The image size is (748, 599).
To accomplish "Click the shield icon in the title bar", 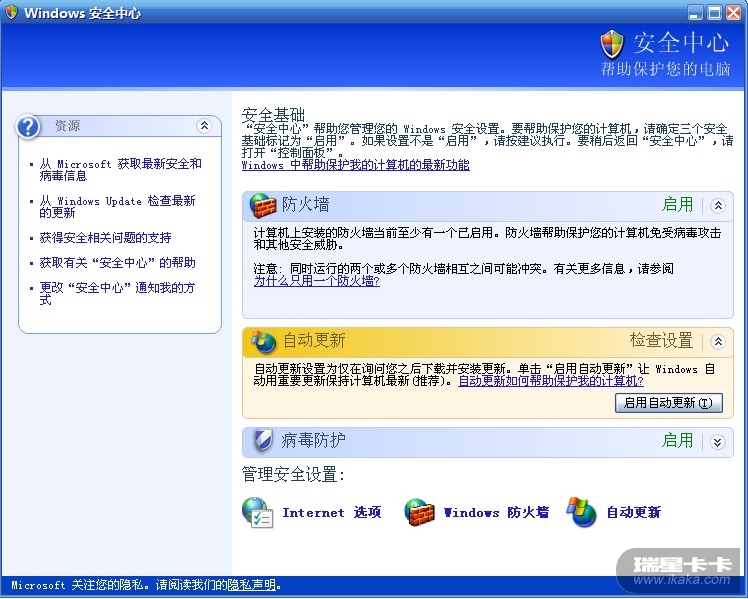I will point(11,12).
